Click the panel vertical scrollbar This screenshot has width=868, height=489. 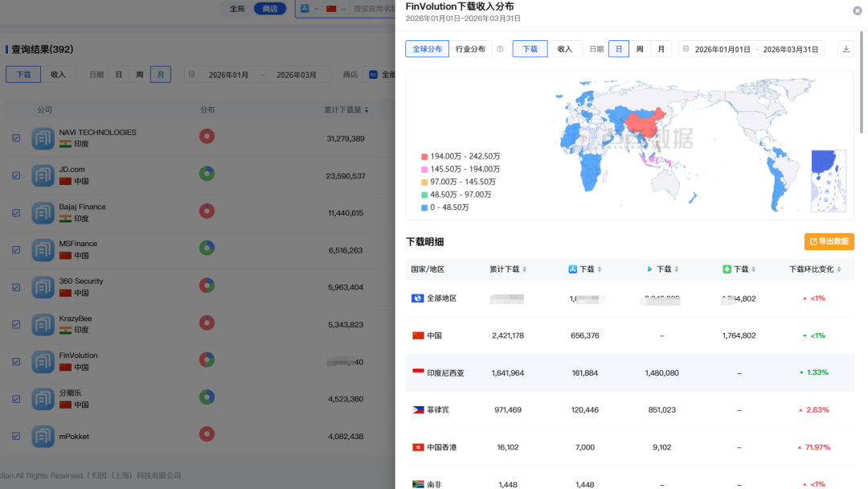(861, 83)
